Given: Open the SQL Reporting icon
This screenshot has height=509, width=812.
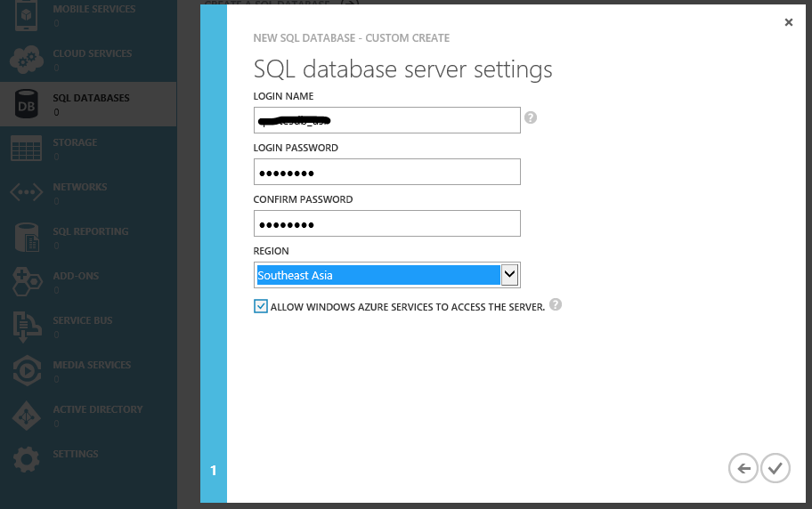Looking at the screenshot, I should [x=27, y=238].
